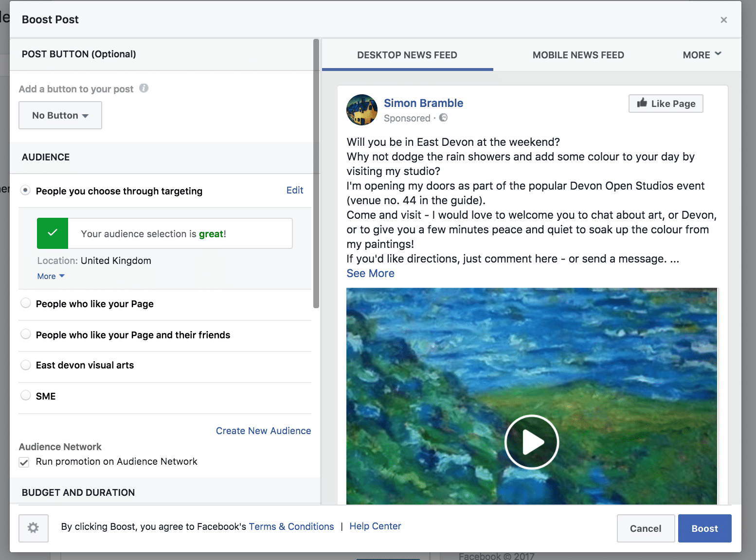Click the Audience Network label
This screenshot has height=560, width=756.
click(x=60, y=447)
